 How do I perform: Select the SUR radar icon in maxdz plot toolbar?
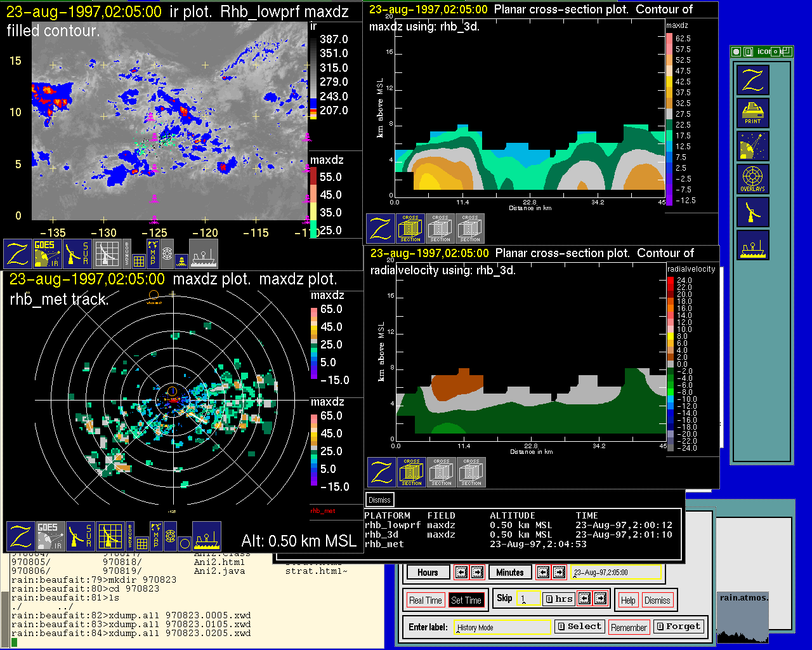click(80, 536)
